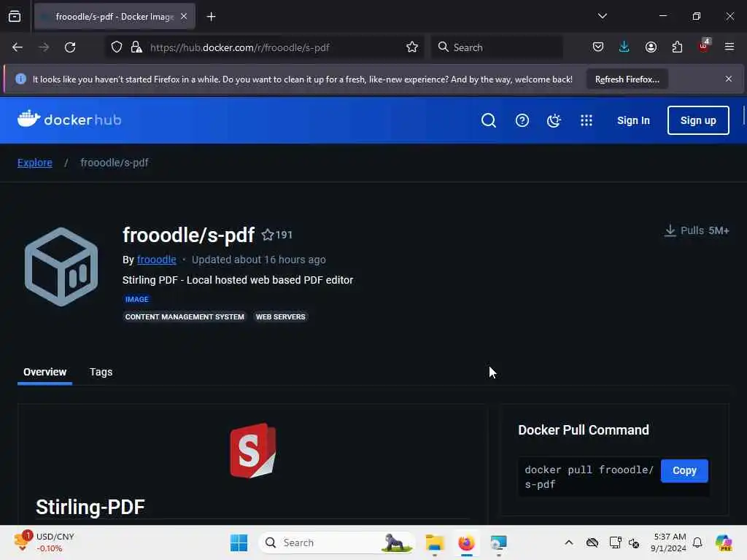Open Firefox downloads panel
Image resolution: width=747 pixels, height=560 pixels.
tap(624, 47)
